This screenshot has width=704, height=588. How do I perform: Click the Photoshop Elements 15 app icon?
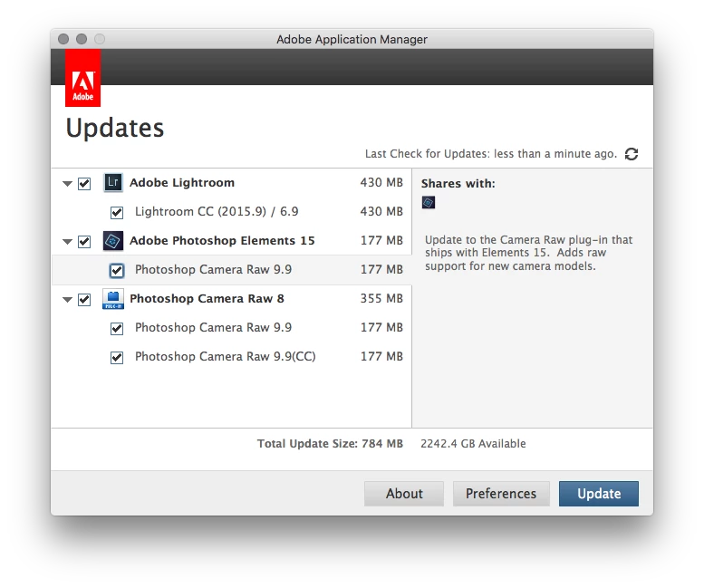[112, 241]
